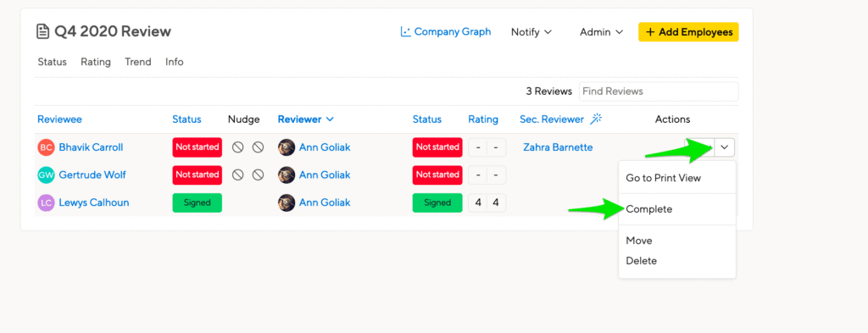Open Bhavik Carroll's reviewee profile

click(91, 147)
